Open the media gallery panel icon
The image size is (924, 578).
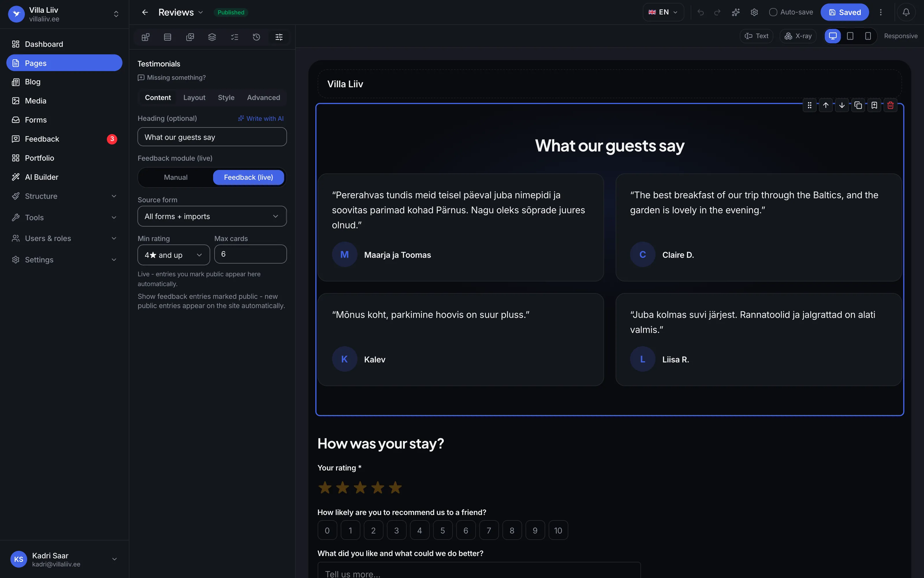coord(190,37)
